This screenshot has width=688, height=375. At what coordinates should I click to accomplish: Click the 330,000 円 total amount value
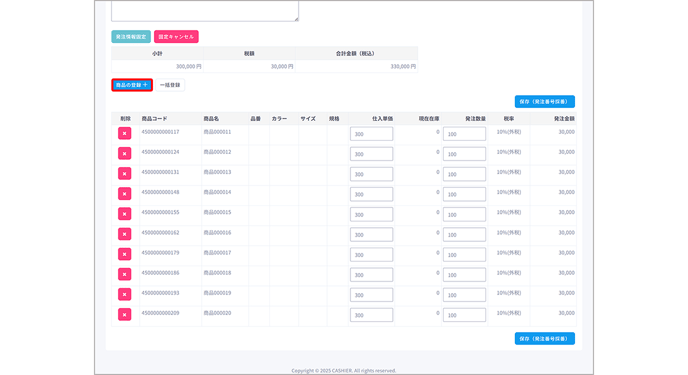403,67
